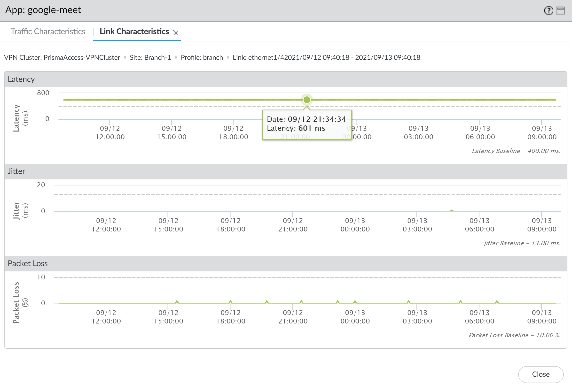
Task: Click the first packet loss spike marker
Action: [177, 302]
